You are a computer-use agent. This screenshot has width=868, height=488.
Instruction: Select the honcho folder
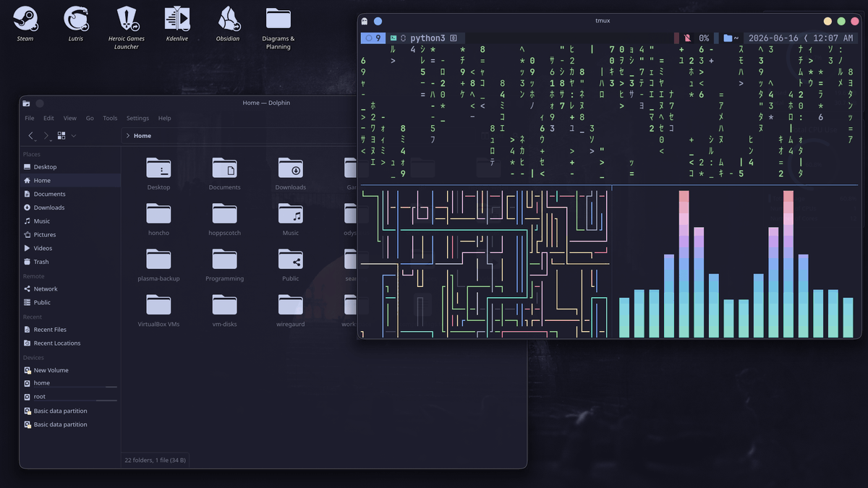158,220
